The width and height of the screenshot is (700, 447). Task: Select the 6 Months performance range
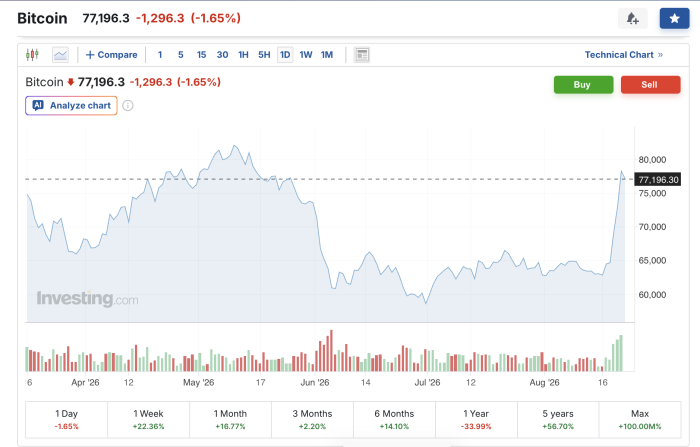(394, 420)
